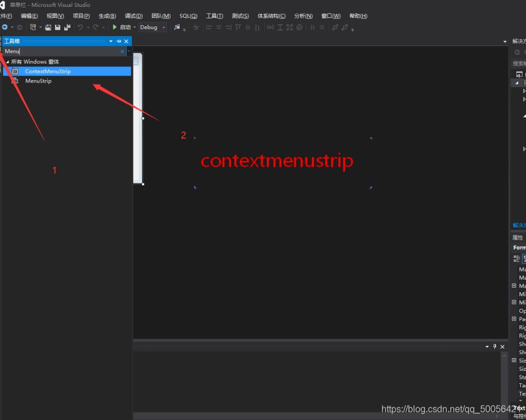Screen dimensions: 526x420
Task: Click the find-in-files toolbar icon next to Debug
Action: point(177,27)
